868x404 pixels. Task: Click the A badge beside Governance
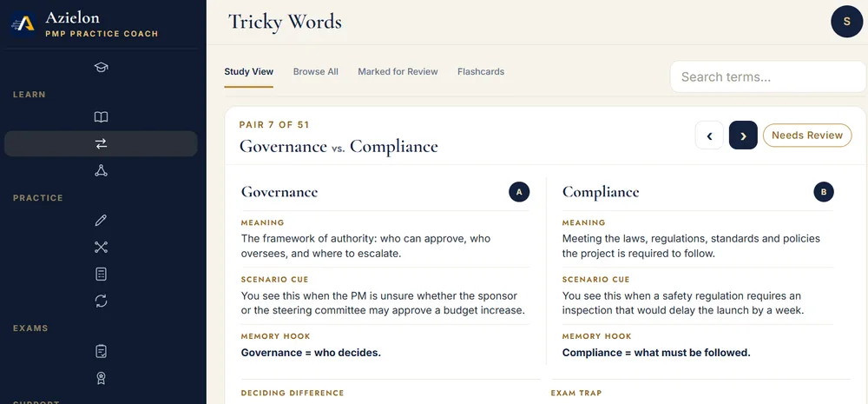519,192
